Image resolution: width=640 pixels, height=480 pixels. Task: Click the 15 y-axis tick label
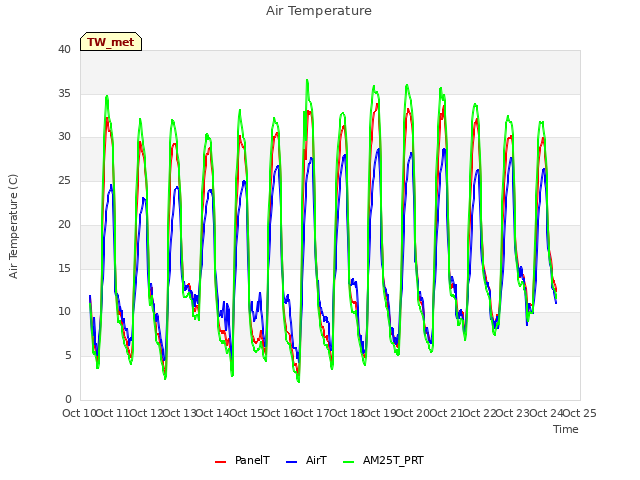click(64, 268)
